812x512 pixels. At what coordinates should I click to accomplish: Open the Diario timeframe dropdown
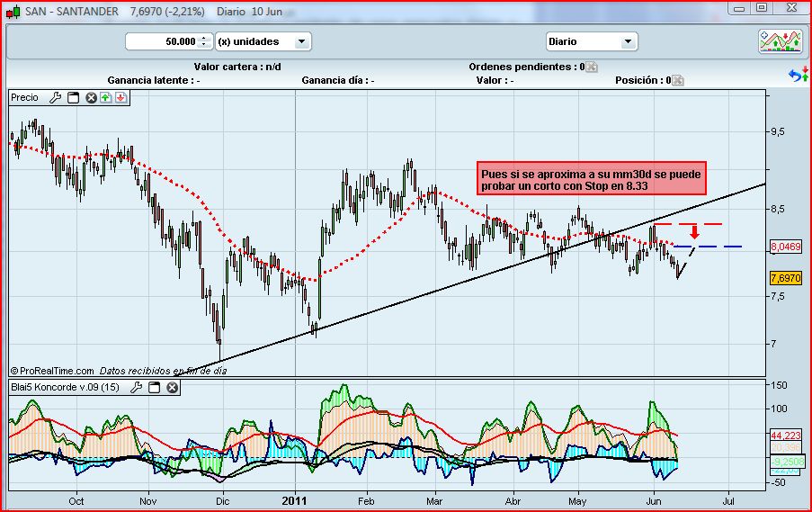(592, 41)
